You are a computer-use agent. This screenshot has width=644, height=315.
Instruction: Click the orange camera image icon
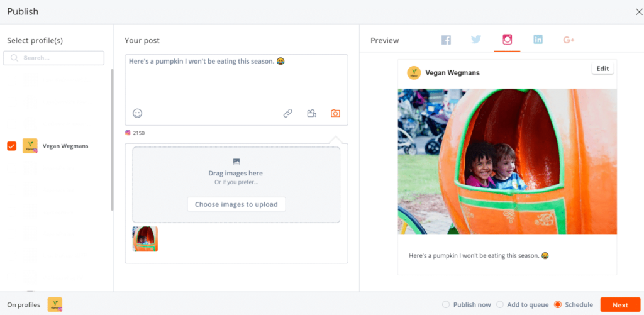tap(335, 113)
